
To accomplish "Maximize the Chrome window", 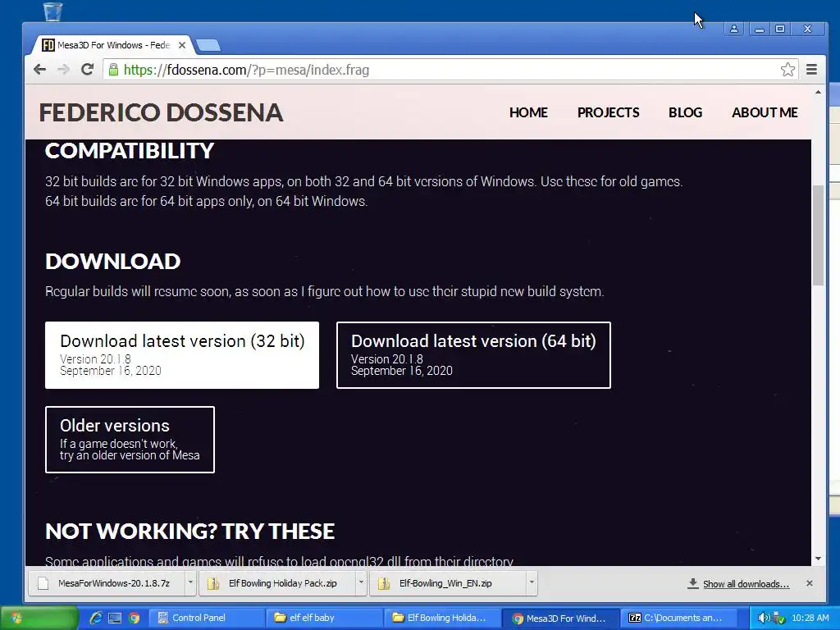I will click(781, 29).
